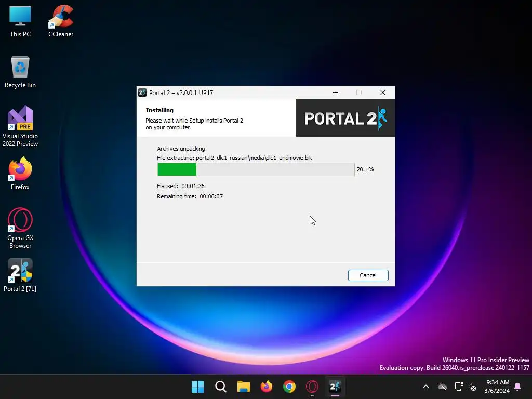Close the Portal 2 installer window
Image resolution: width=532 pixels, height=399 pixels.
tap(383, 92)
